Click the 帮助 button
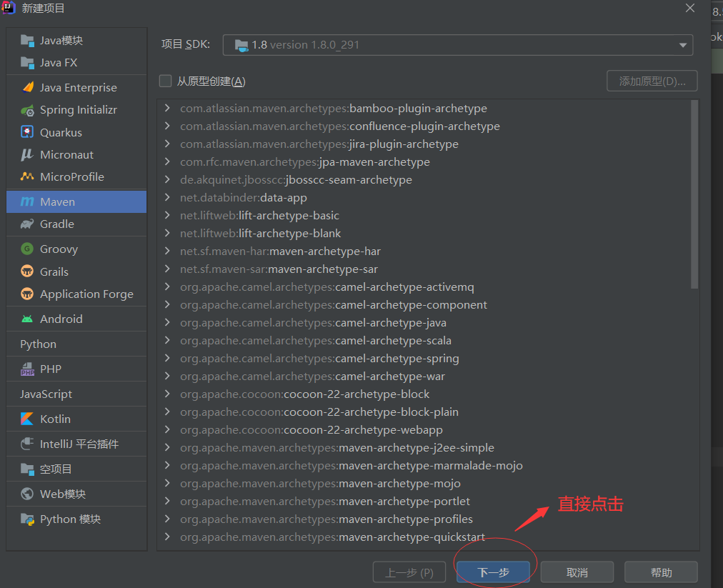 pos(661,572)
